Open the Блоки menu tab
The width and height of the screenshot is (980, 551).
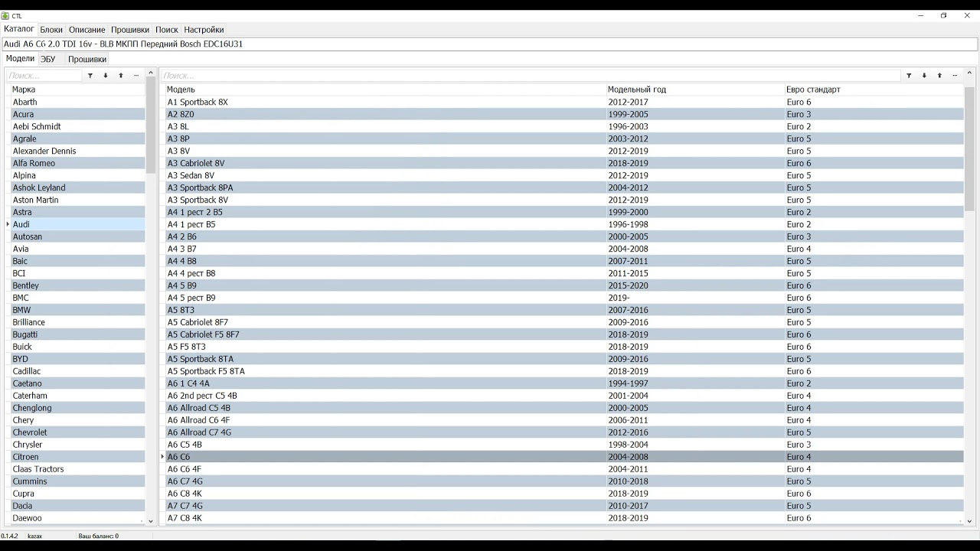pos(51,30)
